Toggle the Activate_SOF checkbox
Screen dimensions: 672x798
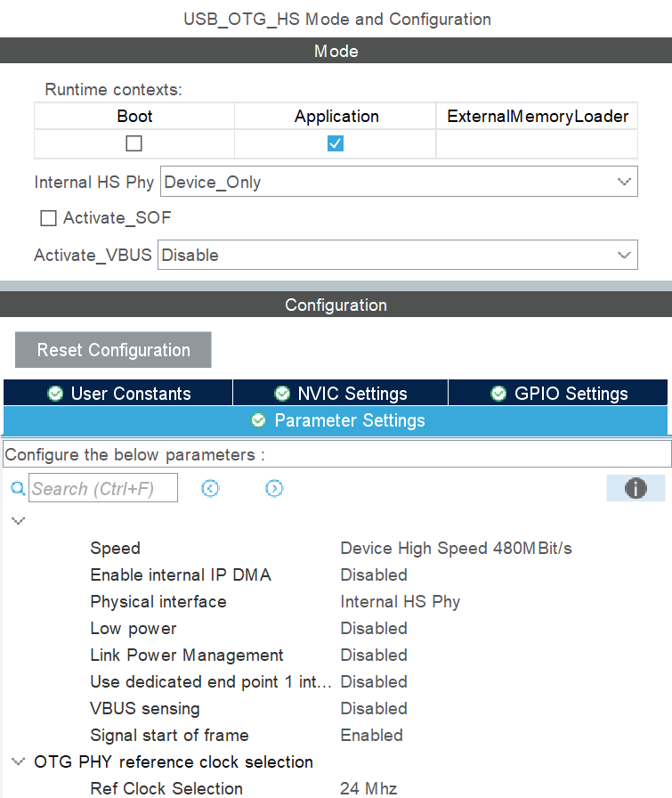[x=48, y=218]
